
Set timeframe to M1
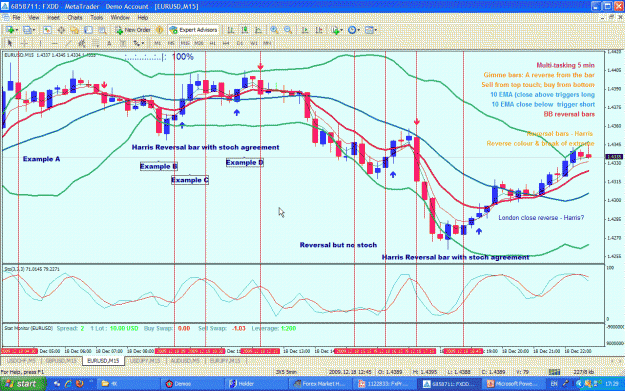157,43
